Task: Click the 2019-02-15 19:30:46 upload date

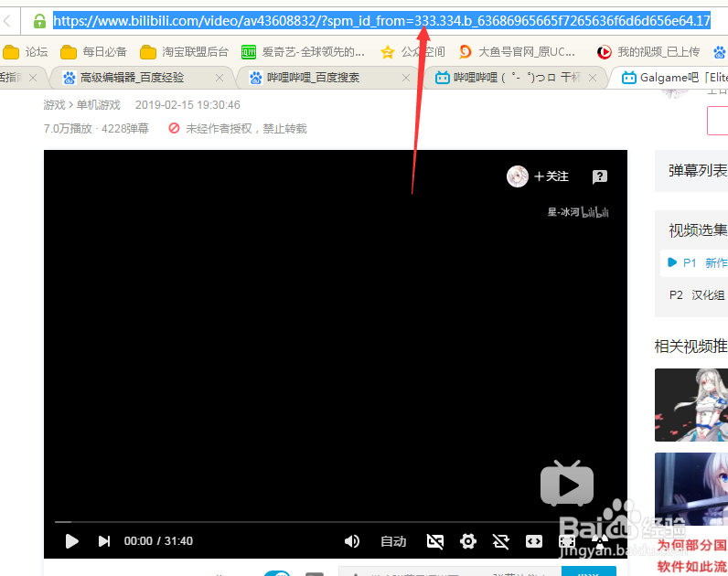Action: click(187, 105)
